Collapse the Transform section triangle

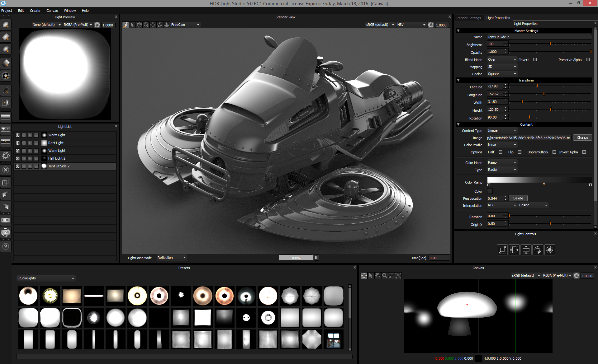(458, 80)
